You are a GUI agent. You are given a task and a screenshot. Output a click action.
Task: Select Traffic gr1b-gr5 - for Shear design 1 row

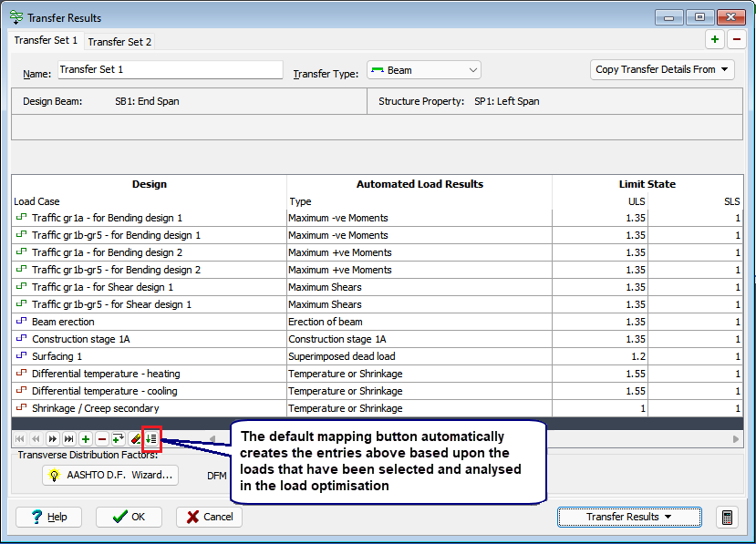[377, 304]
